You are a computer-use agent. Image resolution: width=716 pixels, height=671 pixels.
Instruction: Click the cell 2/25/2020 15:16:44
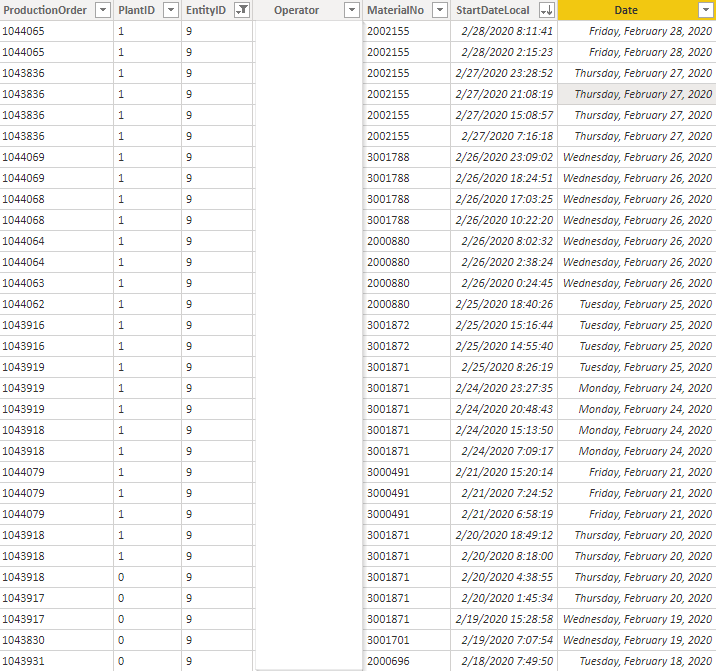(x=504, y=325)
